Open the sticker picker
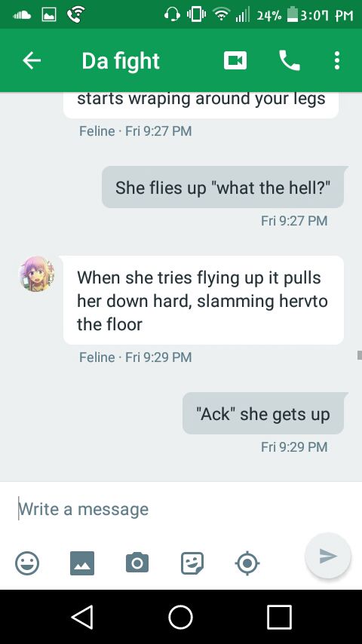Screen dimensions: 362x644 point(192,563)
